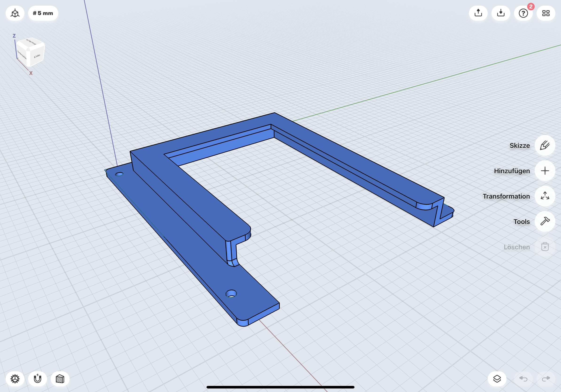Open the 5 mm grid size selector
Viewport: 561px width, 392px height.
(x=43, y=13)
